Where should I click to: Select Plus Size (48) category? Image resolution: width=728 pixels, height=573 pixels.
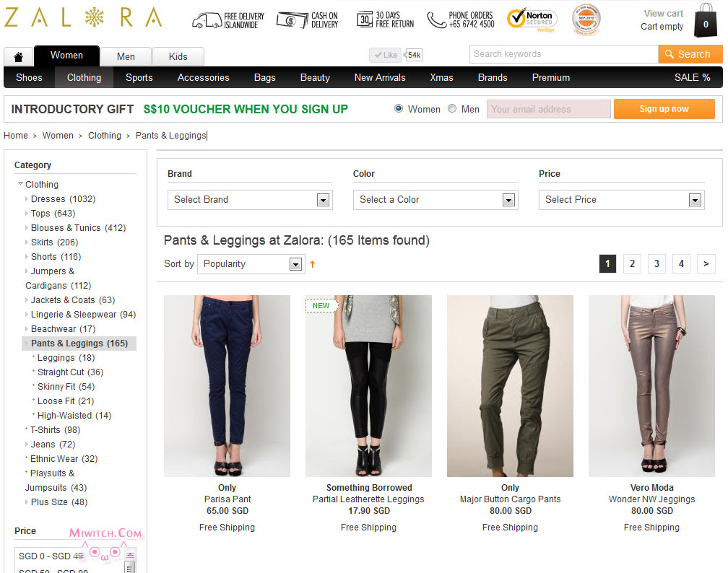59,502
